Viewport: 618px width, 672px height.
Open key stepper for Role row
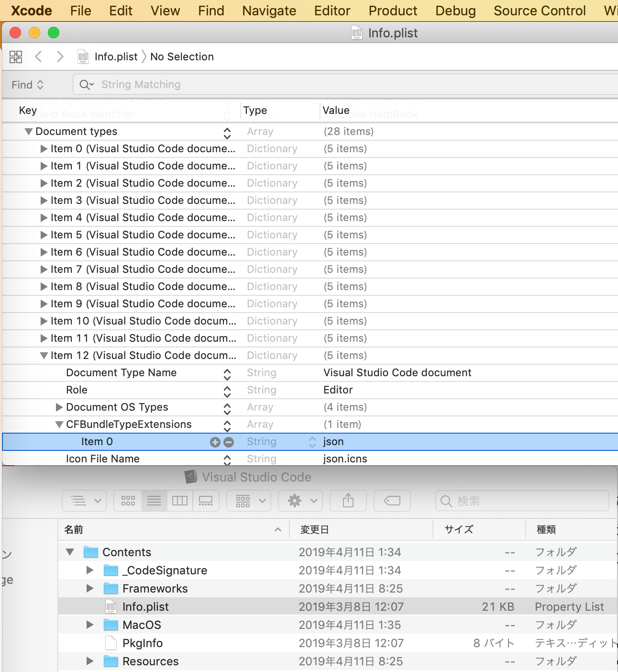[227, 392]
